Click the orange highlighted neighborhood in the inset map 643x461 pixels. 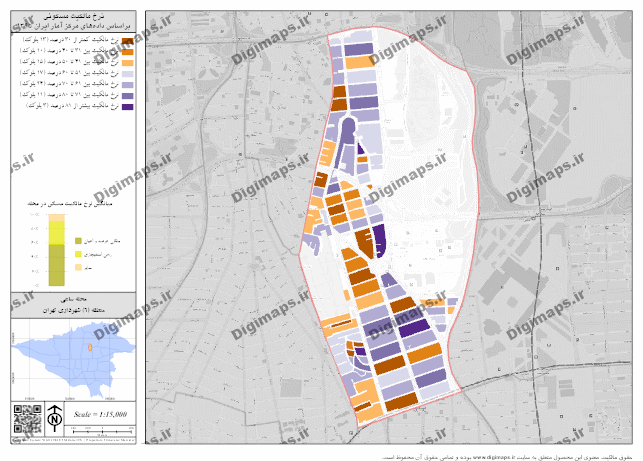tap(90, 347)
